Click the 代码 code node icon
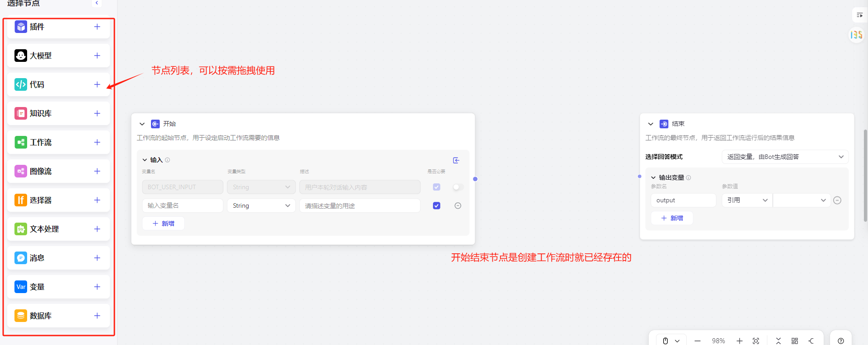This screenshot has height=345, width=868. pyautogui.click(x=21, y=84)
